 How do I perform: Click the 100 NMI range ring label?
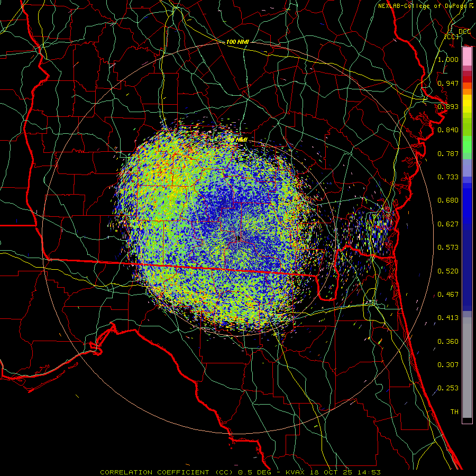[237, 42]
